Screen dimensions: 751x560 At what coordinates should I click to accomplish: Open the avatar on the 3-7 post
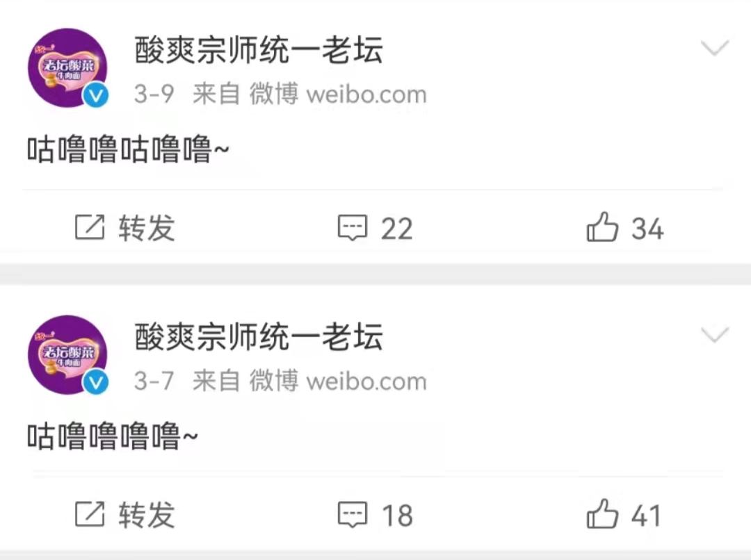tap(67, 354)
